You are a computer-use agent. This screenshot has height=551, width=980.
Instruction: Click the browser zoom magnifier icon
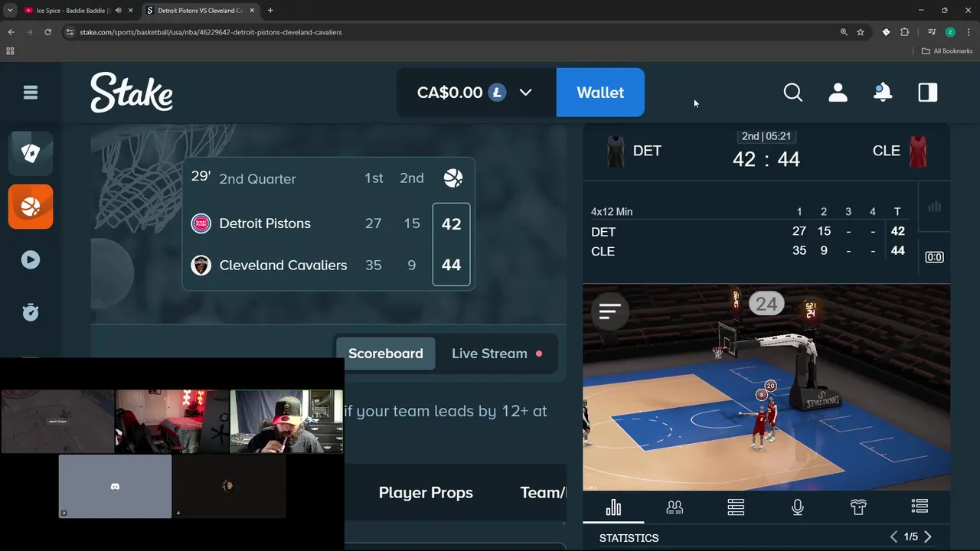844,32
